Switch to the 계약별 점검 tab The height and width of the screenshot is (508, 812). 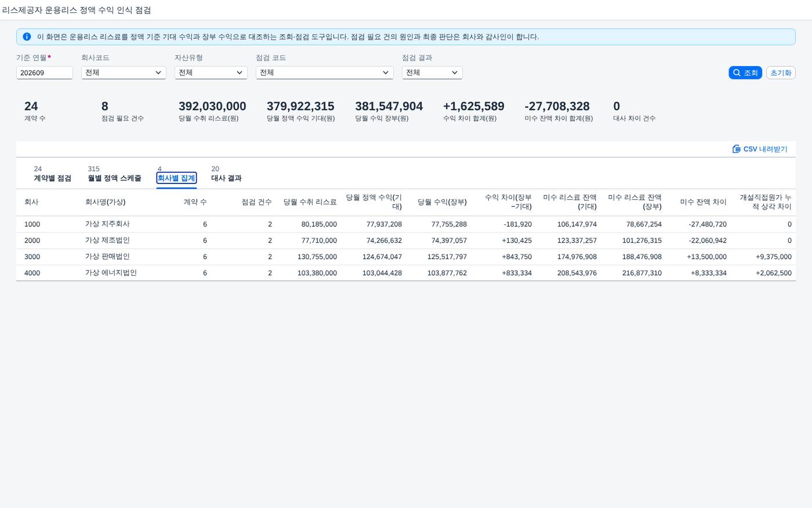pyautogui.click(x=52, y=178)
